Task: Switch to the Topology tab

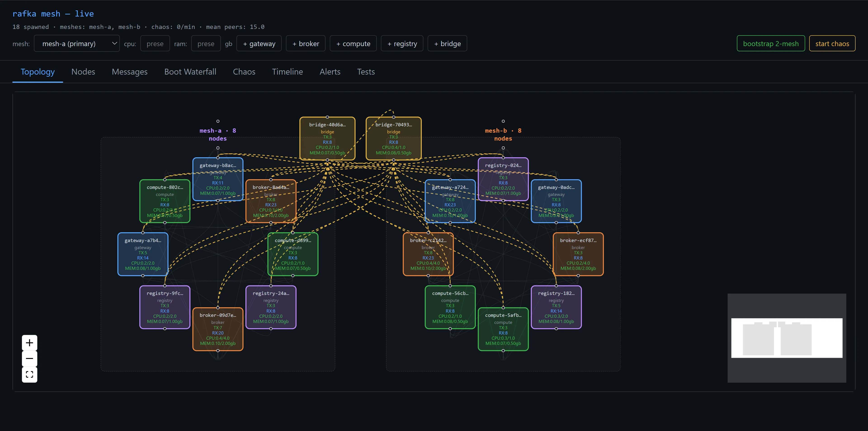Action: [x=38, y=72]
